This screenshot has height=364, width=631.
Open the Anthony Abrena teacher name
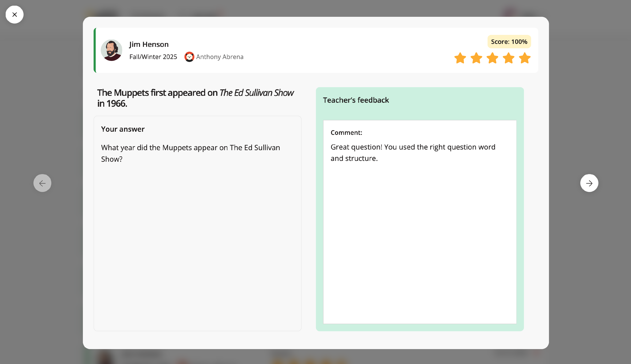(x=220, y=57)
